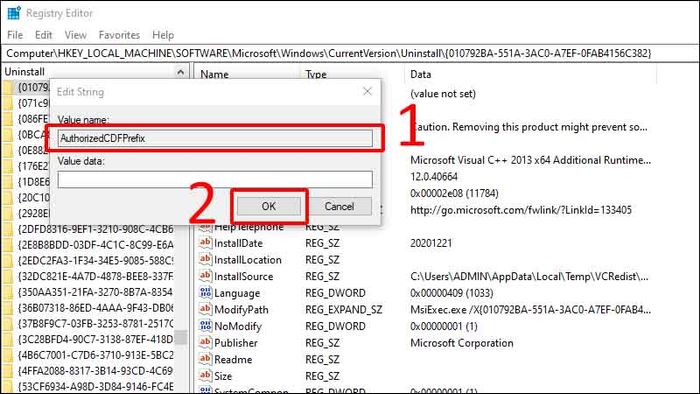This screenshot has height=394, width=700.
Task: Open the Edit menu
Action: (43, 35)
